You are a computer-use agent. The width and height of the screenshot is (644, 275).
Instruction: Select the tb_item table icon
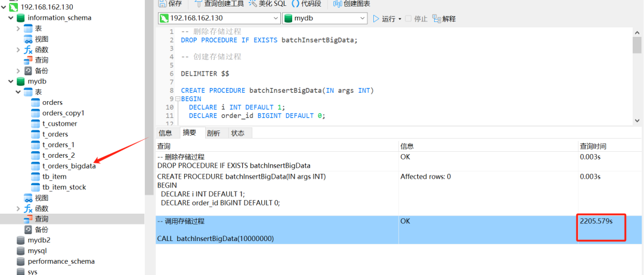[36, 177]
